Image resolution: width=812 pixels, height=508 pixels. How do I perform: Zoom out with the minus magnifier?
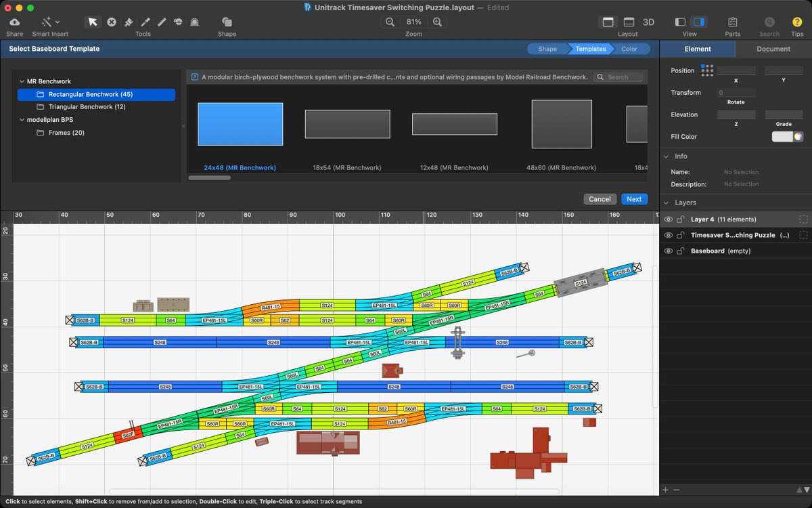point(390,22)
